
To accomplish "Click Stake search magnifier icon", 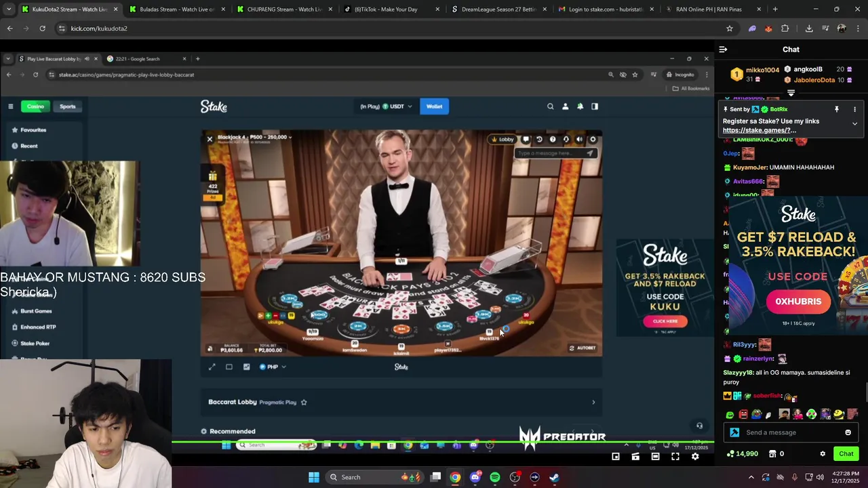I will point(550,106).
